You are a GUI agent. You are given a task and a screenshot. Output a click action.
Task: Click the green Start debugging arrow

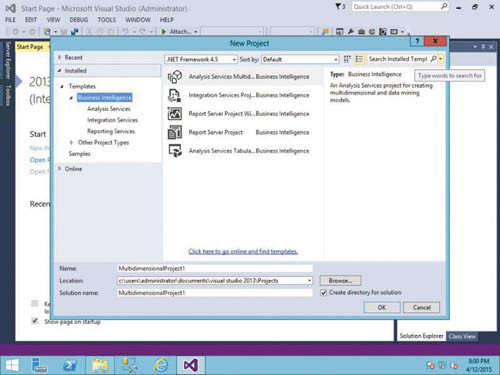[164, 32]
